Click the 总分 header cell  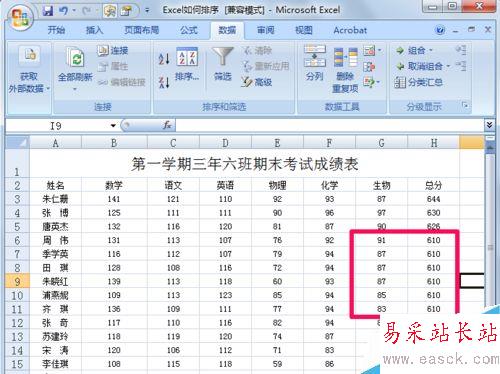click(x=434, y=185)
